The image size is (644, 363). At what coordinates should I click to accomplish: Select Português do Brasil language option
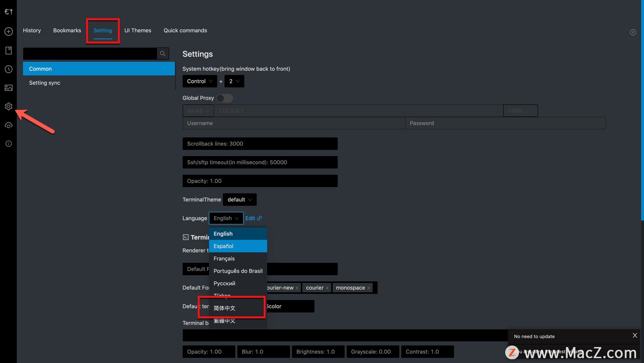click(238, 271)
